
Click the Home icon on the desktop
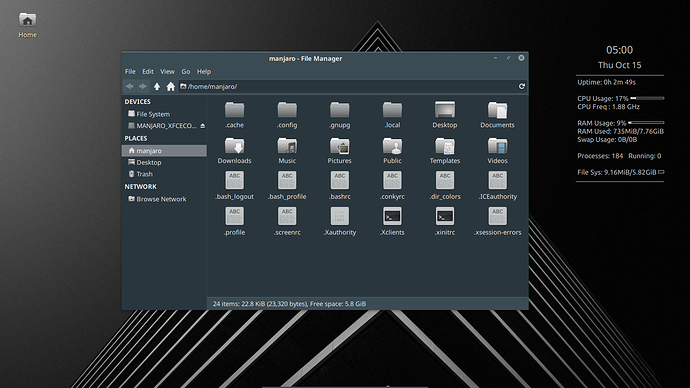coord(27,25)
